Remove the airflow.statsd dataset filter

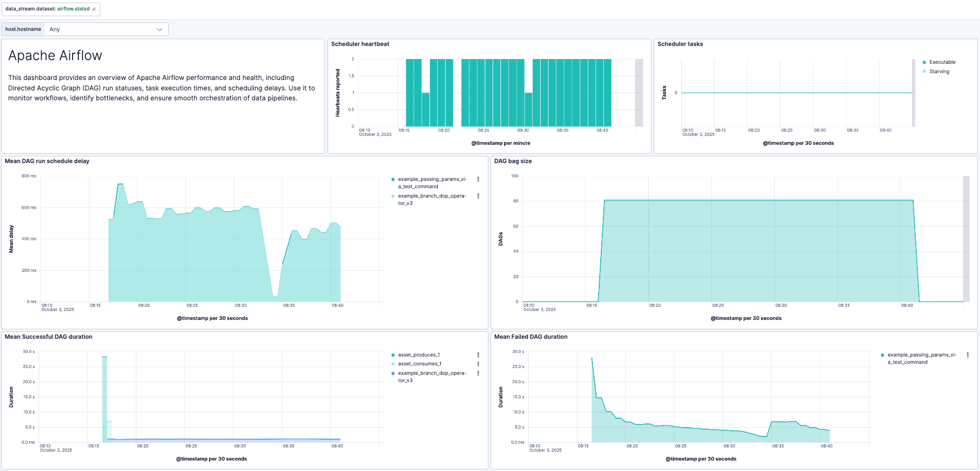(x=94, y=9)
